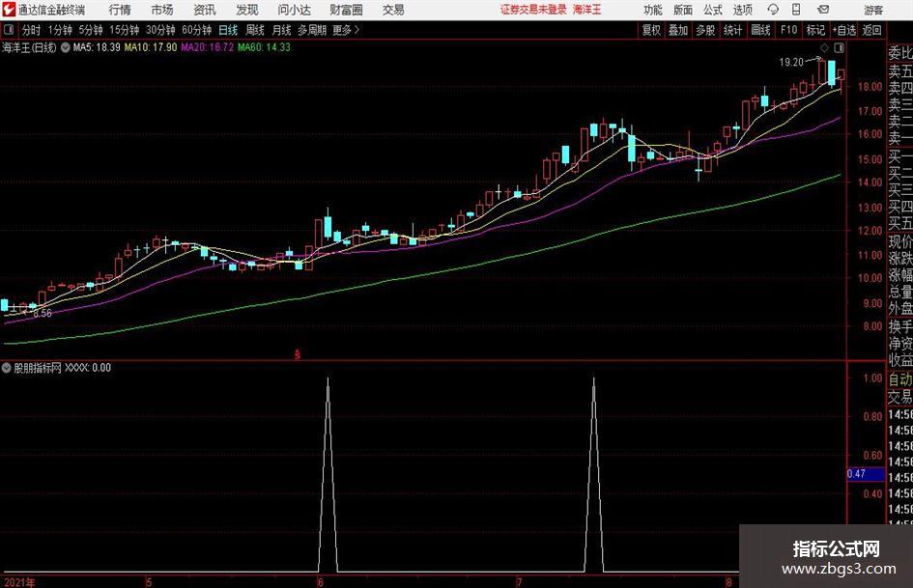Select the 5分钟 period tab
913x588 pixels.
pos(90,30)
